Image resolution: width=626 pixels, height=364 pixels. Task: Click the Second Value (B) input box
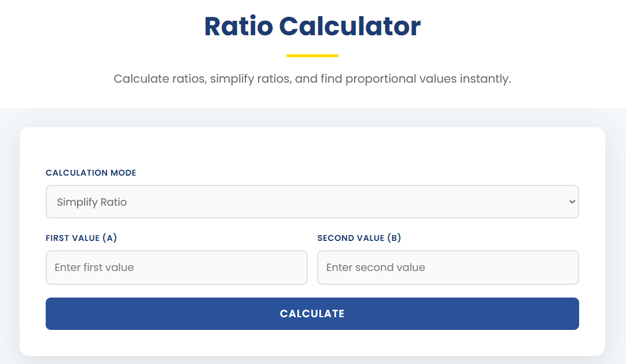click(x=447, y=268)
